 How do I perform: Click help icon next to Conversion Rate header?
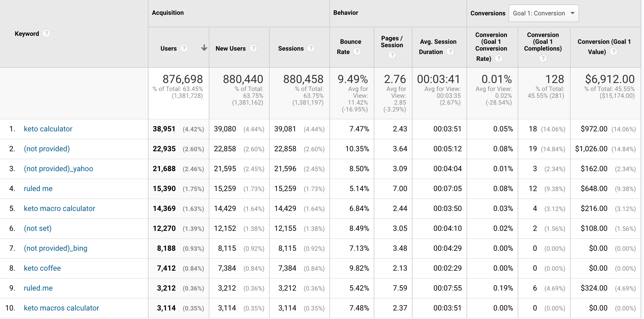tap(499, 59)
